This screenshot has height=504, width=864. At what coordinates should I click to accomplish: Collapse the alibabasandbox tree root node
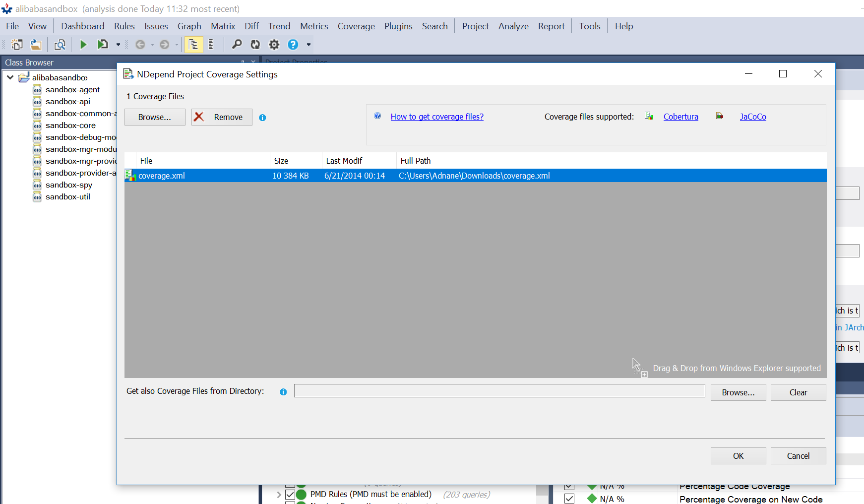[x=10, y=77]
